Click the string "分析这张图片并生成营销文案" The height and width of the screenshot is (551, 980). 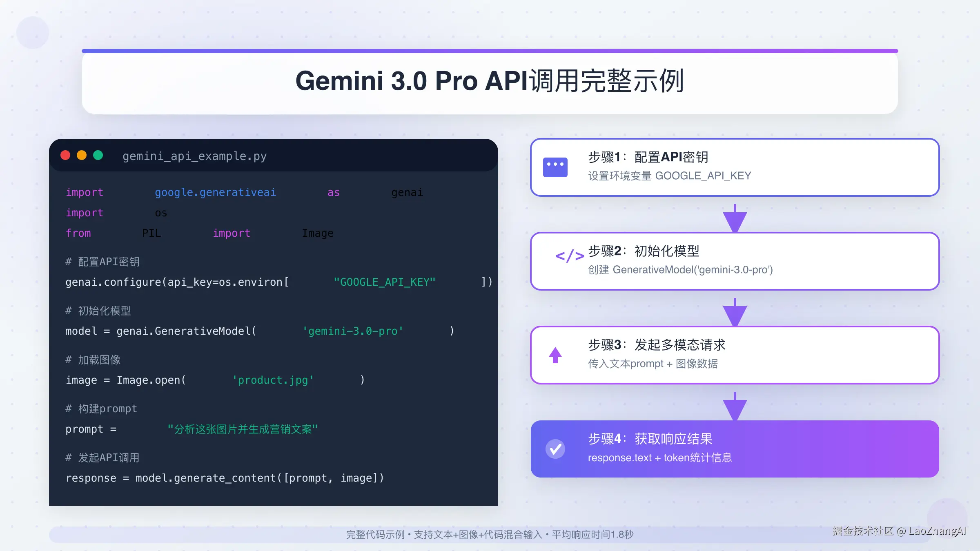point(243,429)
